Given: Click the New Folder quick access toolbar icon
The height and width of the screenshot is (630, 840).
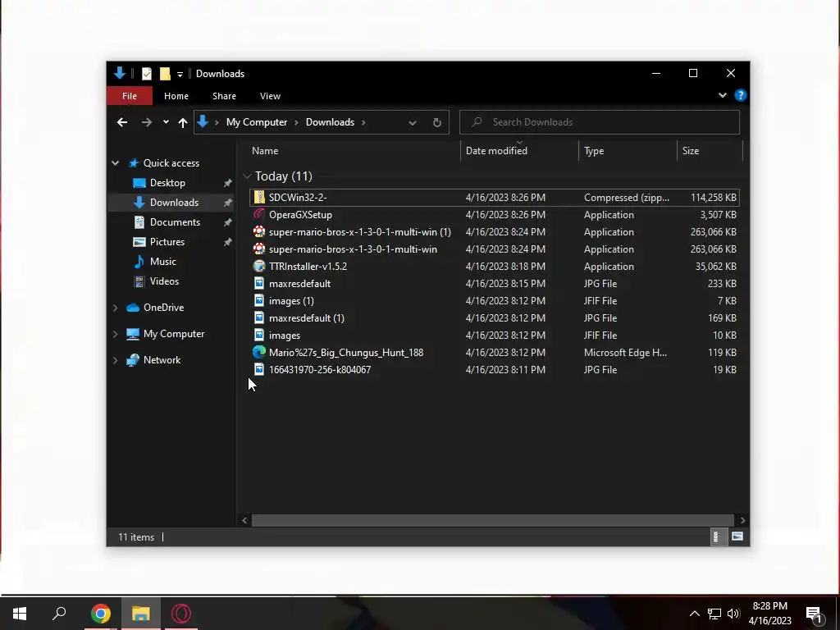Looking at the screenshot, I should click(x=165, y=73).
